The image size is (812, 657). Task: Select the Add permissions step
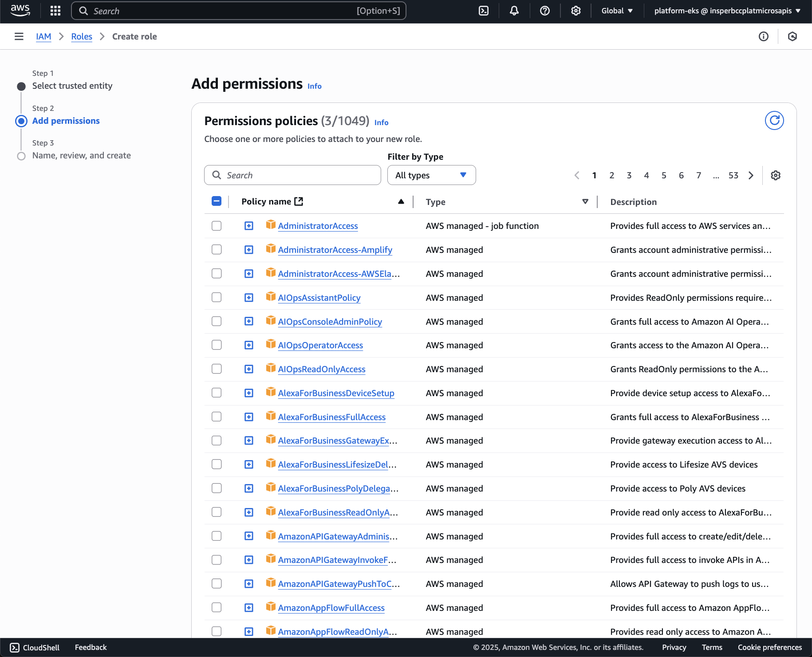pos(66,121)
